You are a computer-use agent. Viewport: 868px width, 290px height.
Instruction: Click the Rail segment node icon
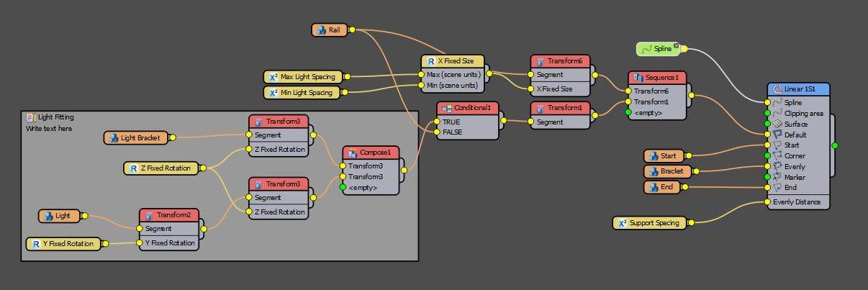(321, 30)
